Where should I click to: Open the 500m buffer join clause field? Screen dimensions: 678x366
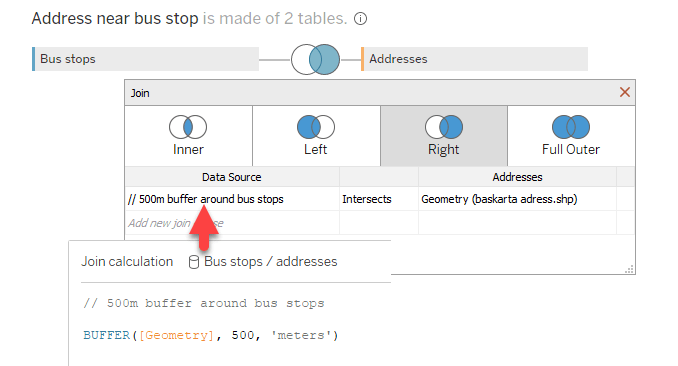coord(232,199)
